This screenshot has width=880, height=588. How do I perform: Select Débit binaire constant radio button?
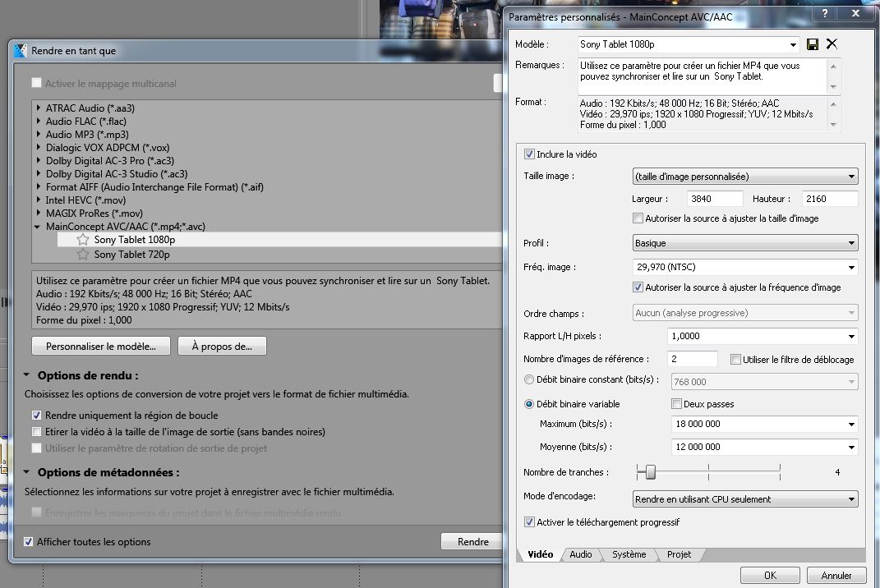(x=529, y=380)
